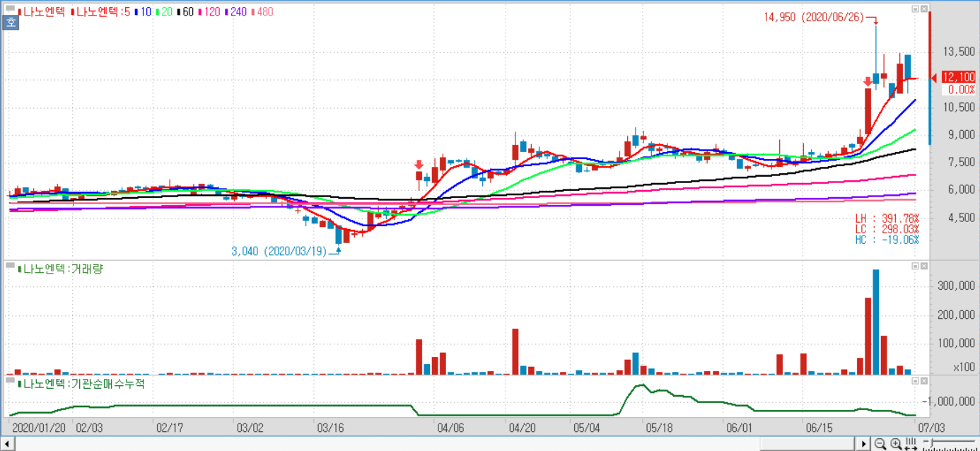Click the 나노엔텍:거래량 indicator label

point(60,269)
